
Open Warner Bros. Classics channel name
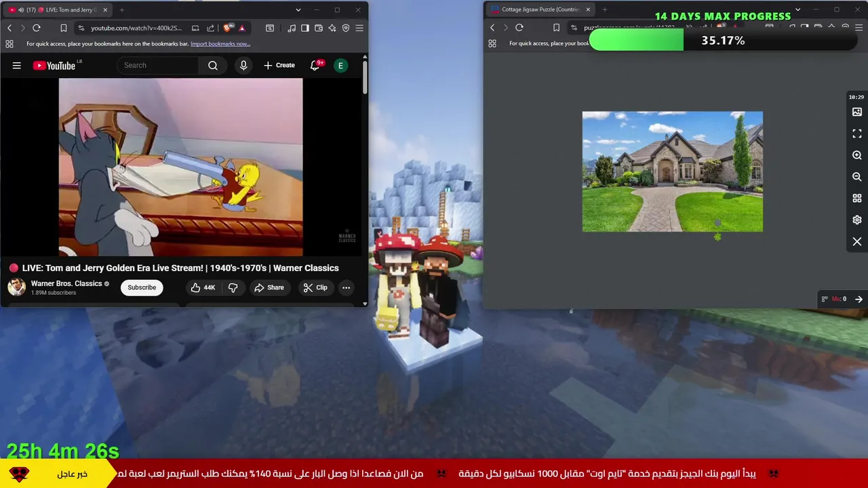click(66, 283)
